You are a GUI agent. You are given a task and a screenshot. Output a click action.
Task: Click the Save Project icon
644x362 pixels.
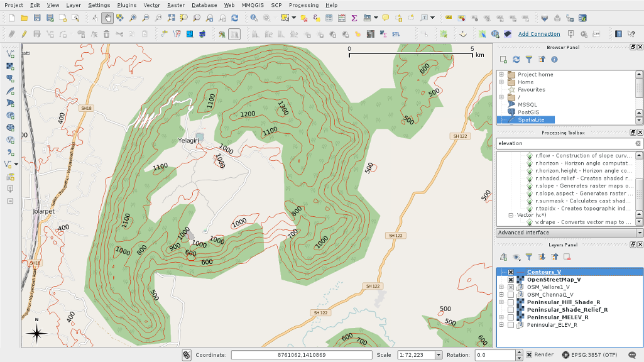(x=37, y=18)
